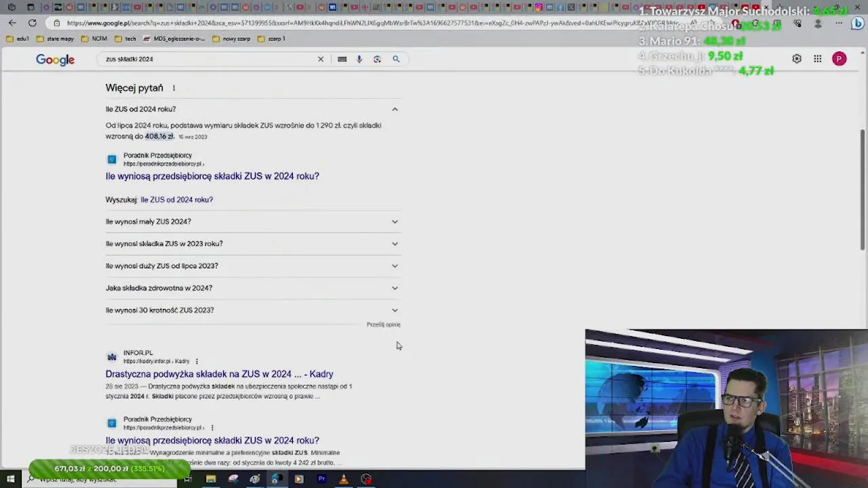868x488 pixels.
Task: Open answer link 'Ile wyniosą przedsiębiorcę składki ZUS' in Więcej pytań
Action: (x=212, y=176)
